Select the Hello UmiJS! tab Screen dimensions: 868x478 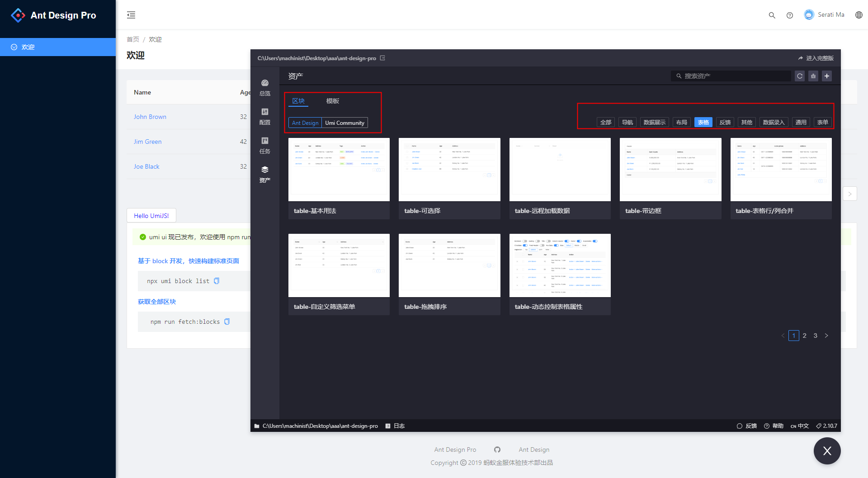tap(151, 216)
